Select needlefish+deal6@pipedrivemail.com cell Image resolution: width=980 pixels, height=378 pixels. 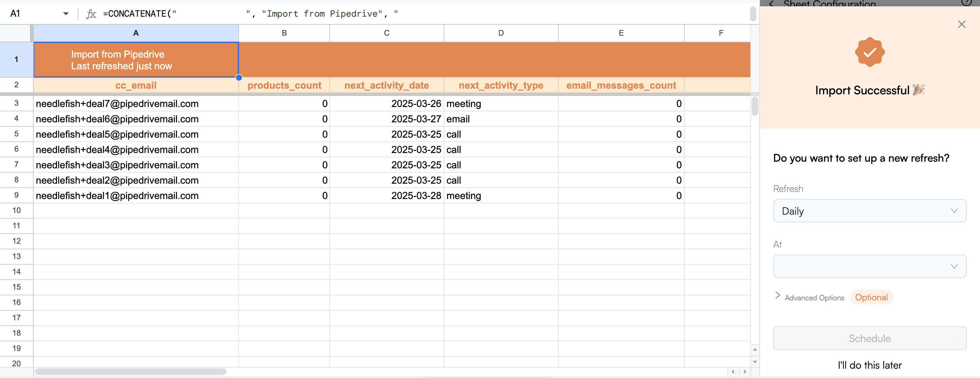[136, 119]
